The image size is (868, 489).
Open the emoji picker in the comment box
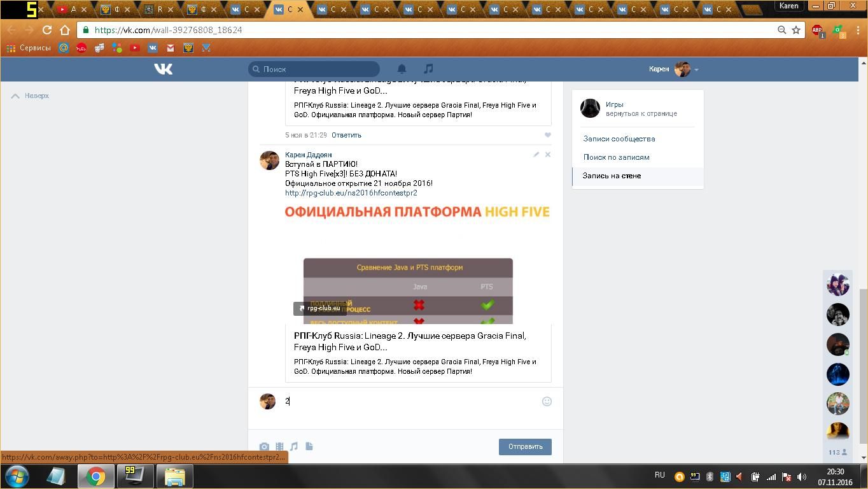(547, 401)
